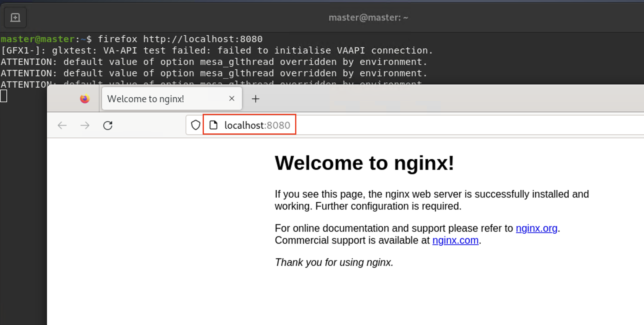Click 'Thank you for using nginx.' text

(x=334, y=262)
